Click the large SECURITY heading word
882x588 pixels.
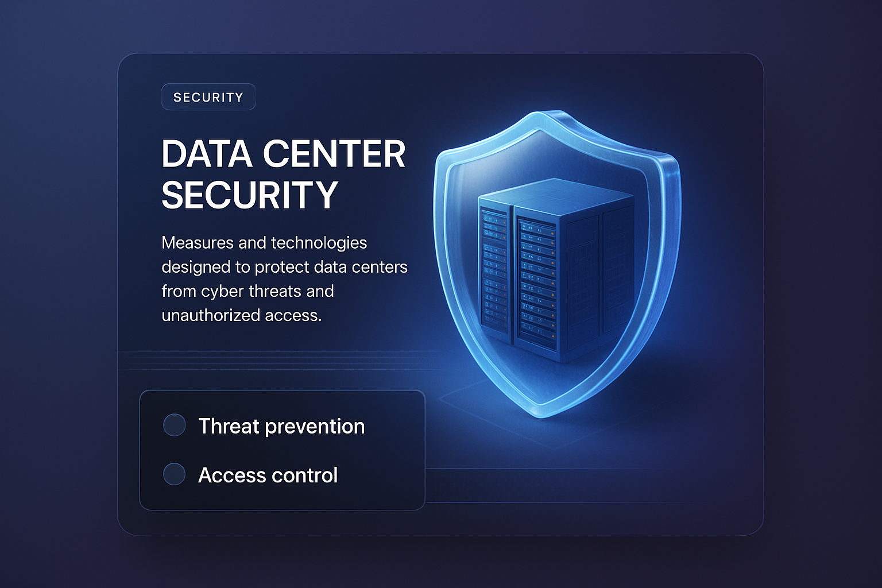pos(250,195)
